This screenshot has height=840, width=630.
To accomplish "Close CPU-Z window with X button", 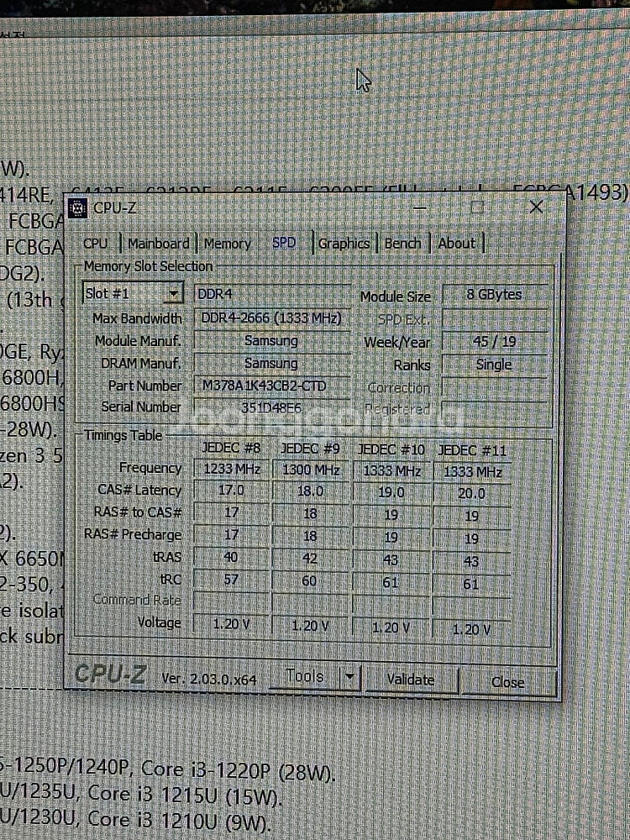I will (x=536, y=207).
